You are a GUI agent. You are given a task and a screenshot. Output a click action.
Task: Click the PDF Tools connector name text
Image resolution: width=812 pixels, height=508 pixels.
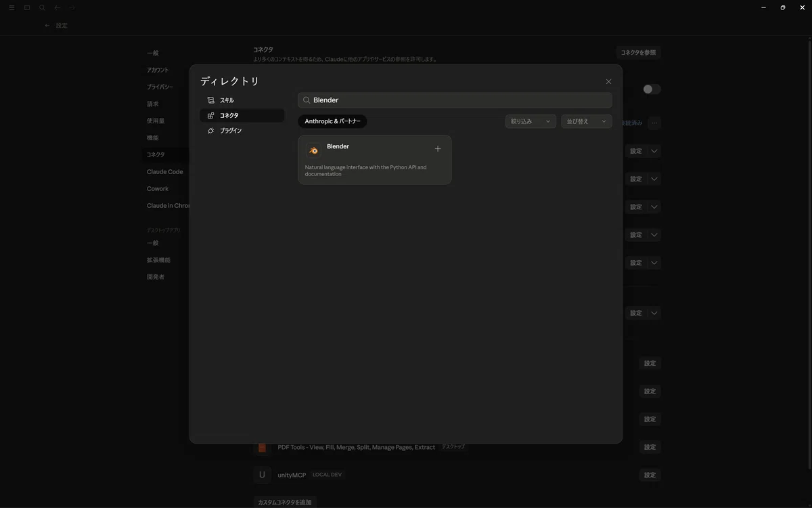[x=356, y=447]
